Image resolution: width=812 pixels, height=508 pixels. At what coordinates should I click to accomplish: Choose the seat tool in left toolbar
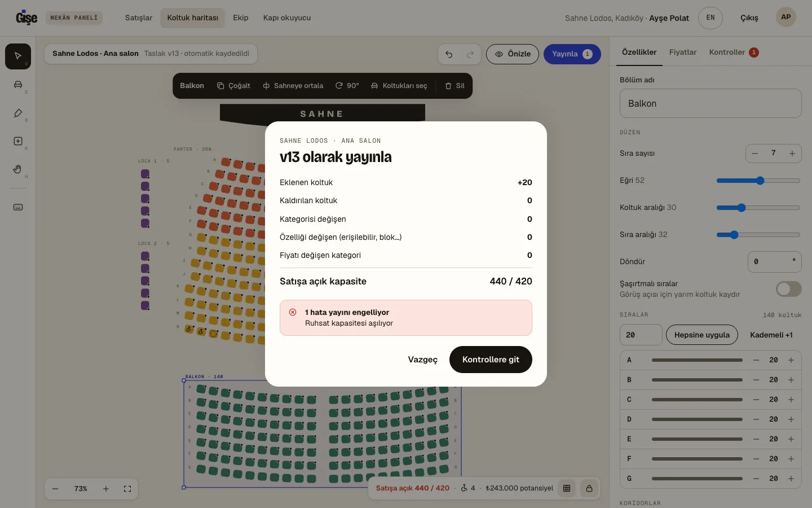[18, 85]
